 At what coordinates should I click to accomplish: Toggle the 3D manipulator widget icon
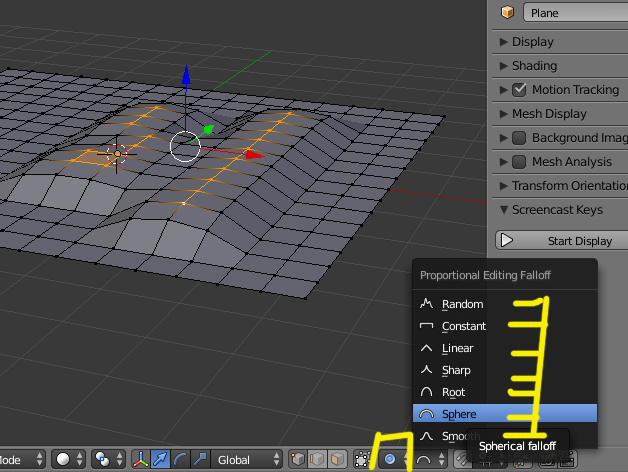139,460
